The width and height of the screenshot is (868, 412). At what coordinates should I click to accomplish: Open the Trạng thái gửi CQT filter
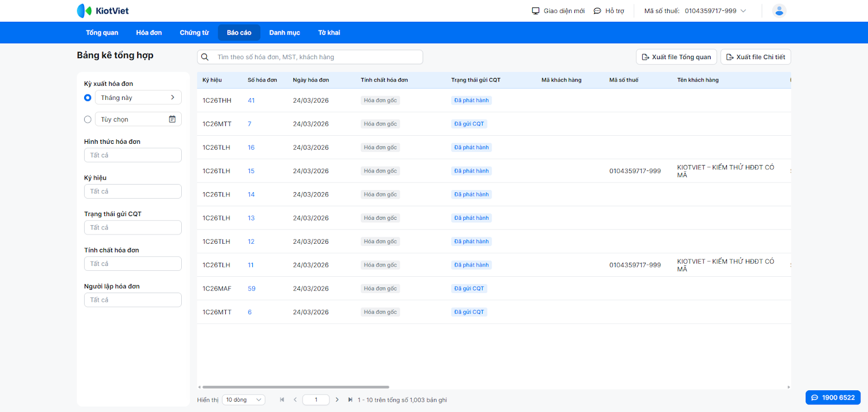[133, 227]
